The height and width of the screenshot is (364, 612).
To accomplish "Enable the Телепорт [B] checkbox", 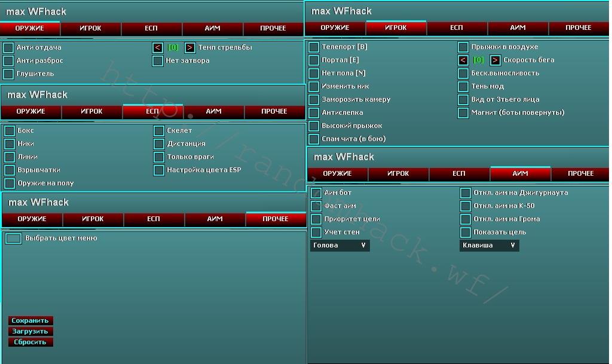I will tap(314, 47).
